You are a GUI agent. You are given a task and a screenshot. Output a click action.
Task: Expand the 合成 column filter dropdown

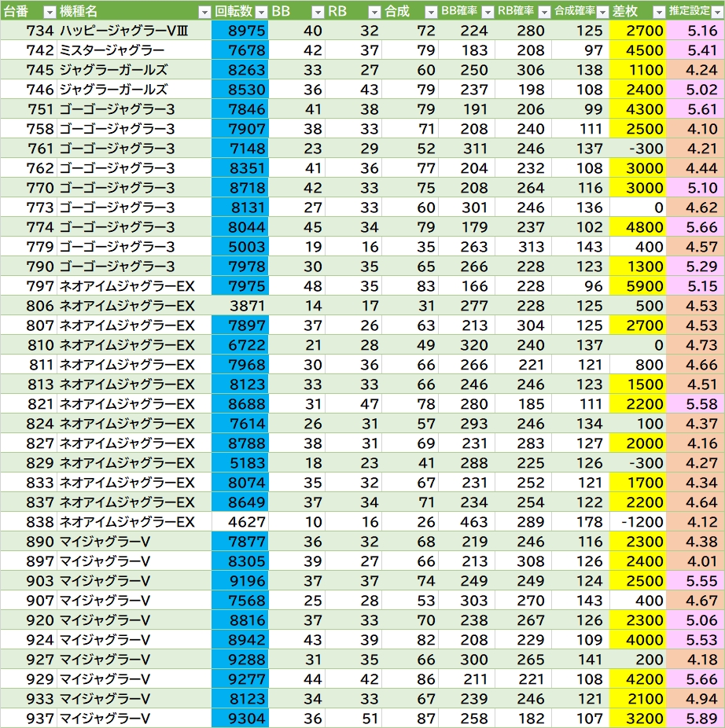(430, 12)
